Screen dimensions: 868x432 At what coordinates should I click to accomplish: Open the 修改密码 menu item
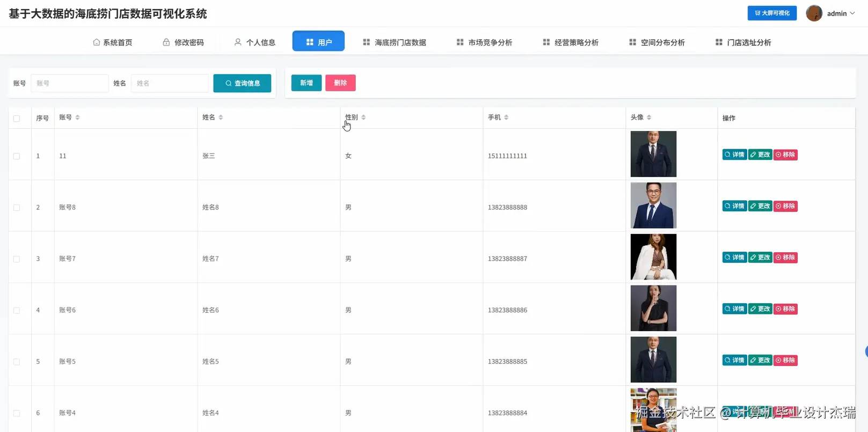pos(184,42)
